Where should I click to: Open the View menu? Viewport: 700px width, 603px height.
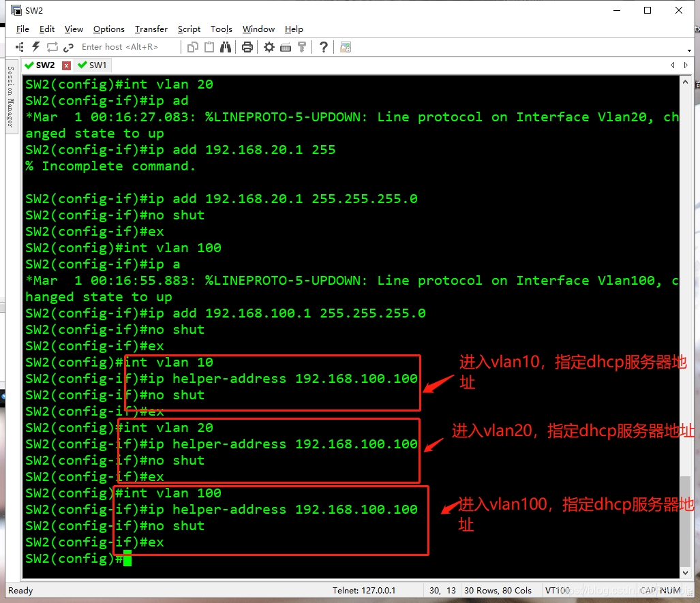click(74, 29)
